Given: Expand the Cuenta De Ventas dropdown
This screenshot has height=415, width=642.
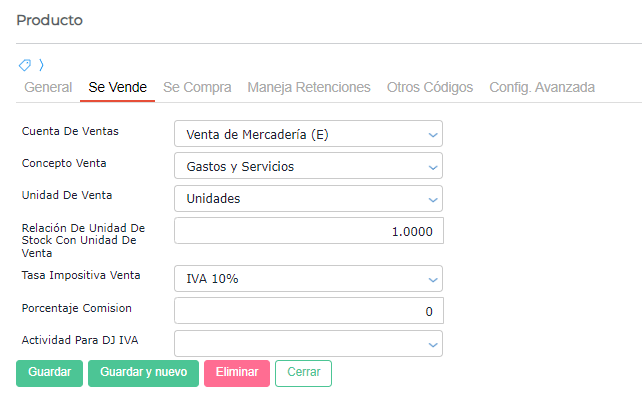Looking at the screenshot, I should (x=308, y=134).
